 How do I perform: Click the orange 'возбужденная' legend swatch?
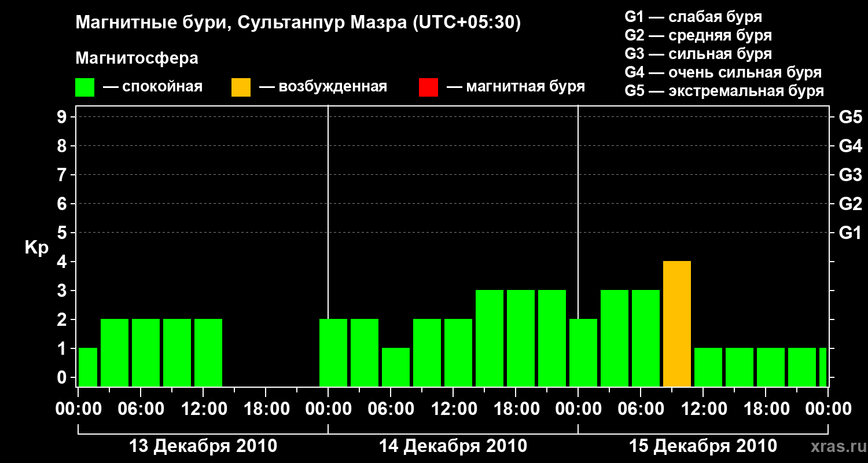click(x=241, y=87)
